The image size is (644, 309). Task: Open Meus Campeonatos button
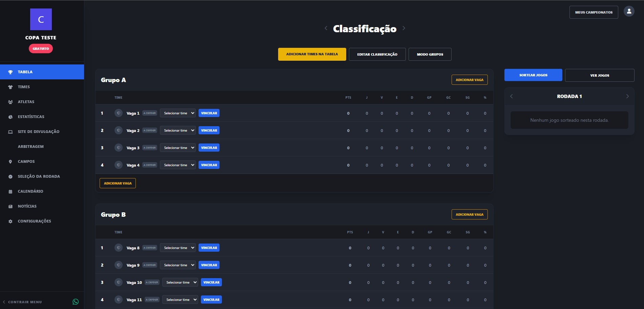coord(594,12)
